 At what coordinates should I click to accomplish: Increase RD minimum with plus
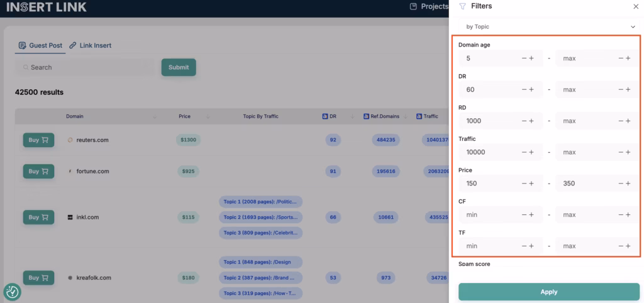pos(531,121)
